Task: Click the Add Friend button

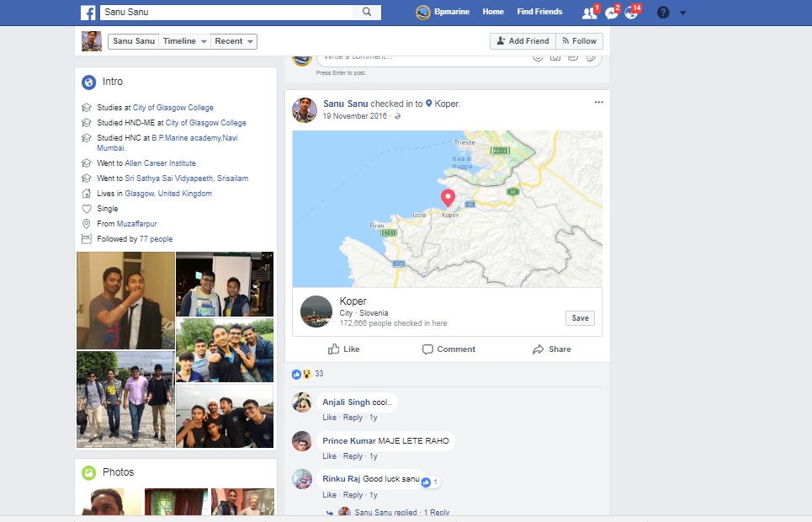Action: tap(523, 41)
